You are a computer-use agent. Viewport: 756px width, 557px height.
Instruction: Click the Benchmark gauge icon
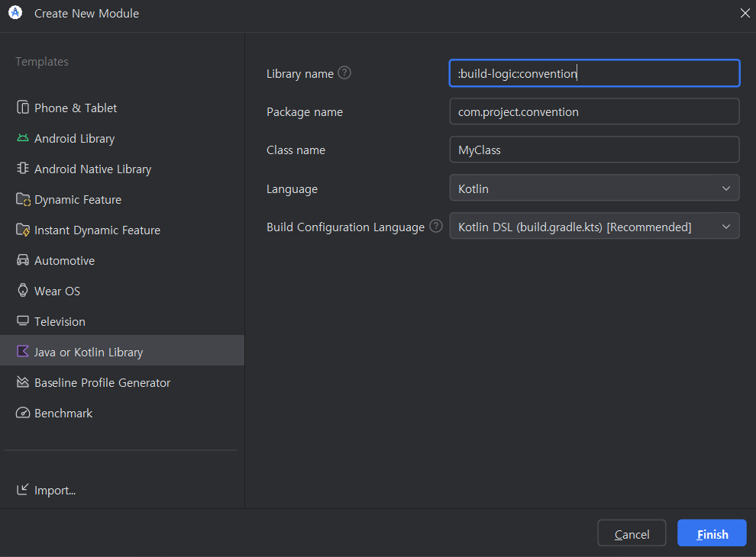[x=23, y=413]
